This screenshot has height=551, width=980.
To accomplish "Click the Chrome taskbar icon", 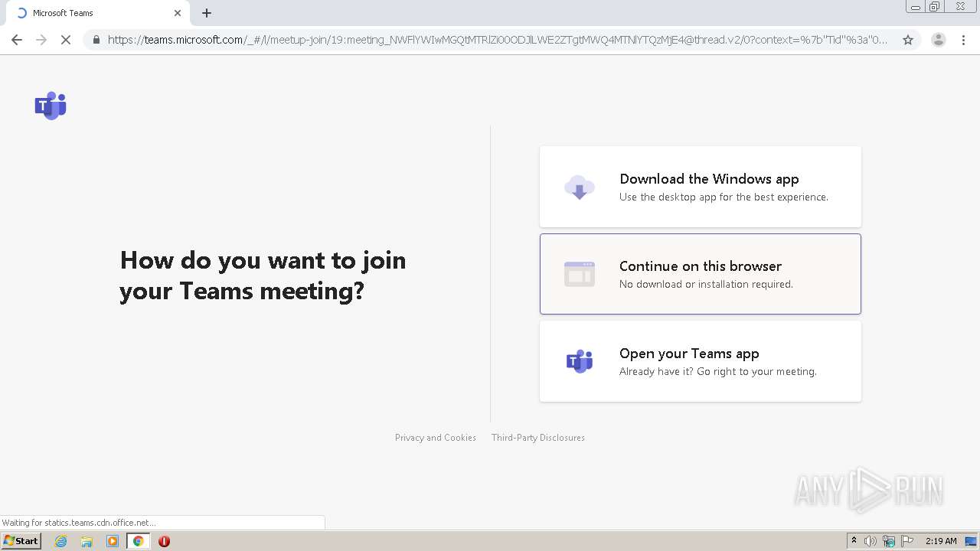I will point(139,541).
